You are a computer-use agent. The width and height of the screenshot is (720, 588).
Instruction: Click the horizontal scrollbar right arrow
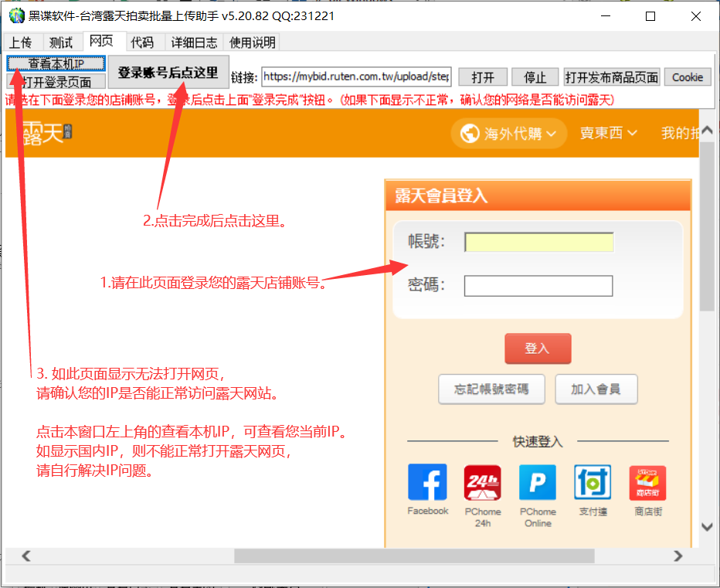point(678,556)
